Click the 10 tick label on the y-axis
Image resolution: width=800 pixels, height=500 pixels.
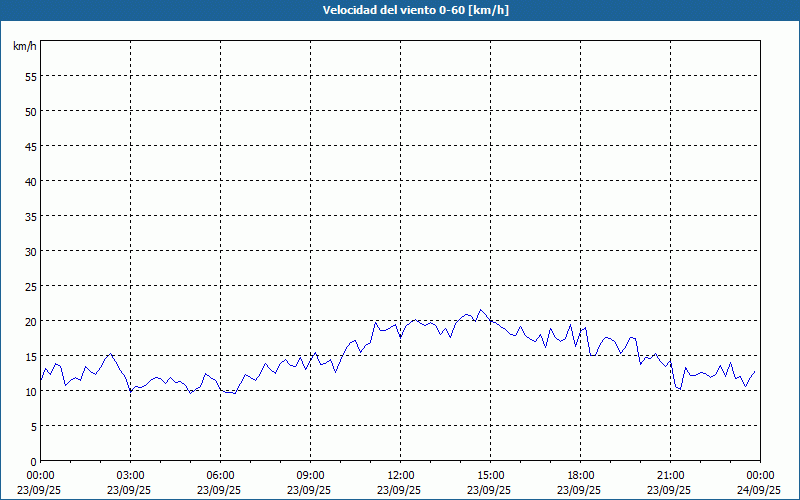click(x=30, y=391)
